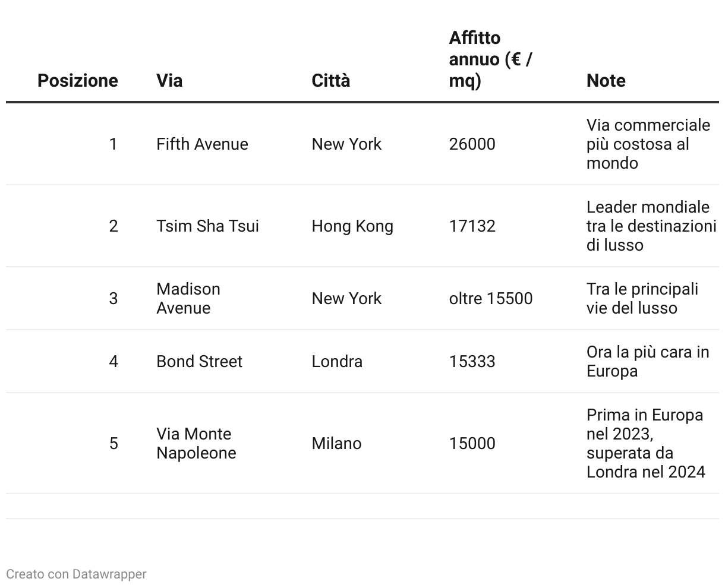Click the Milano city cell
Viewport: 725px width, 588px height.
tap(336, 443)
